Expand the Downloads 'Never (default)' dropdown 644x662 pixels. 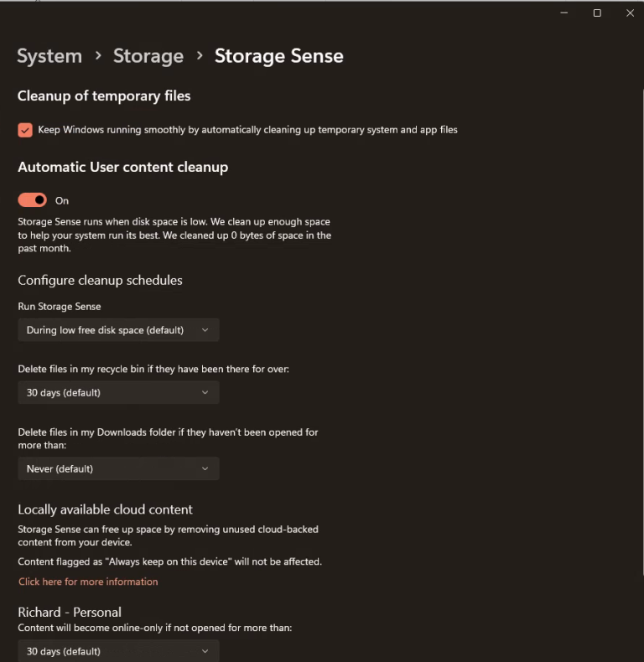point(118,468)
